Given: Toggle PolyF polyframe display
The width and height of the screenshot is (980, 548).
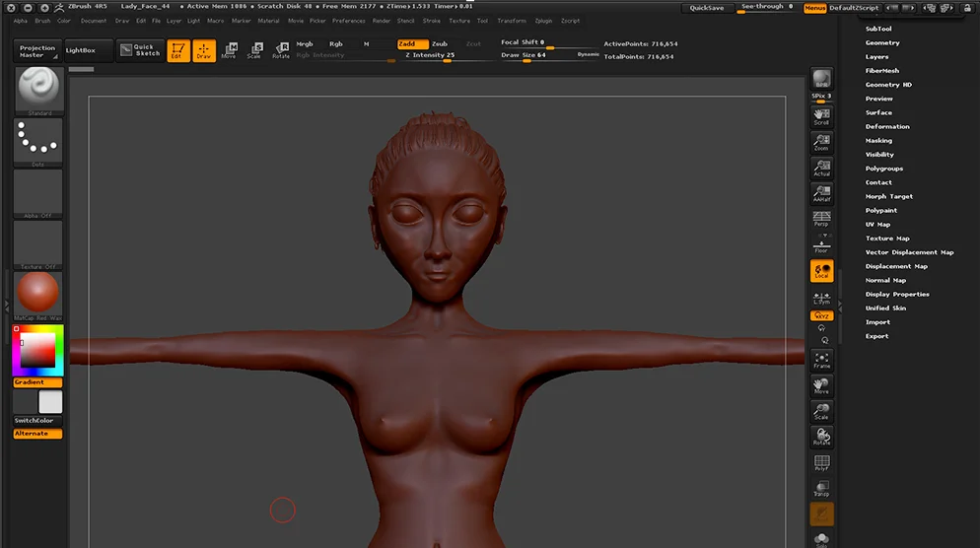Looking at the screenshot, I should click(821, 462).
